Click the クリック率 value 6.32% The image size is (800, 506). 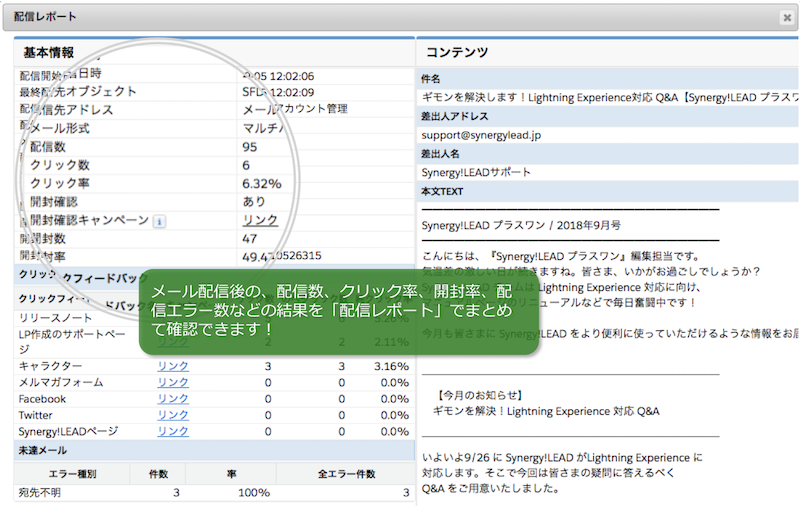(x=262, y=184)
